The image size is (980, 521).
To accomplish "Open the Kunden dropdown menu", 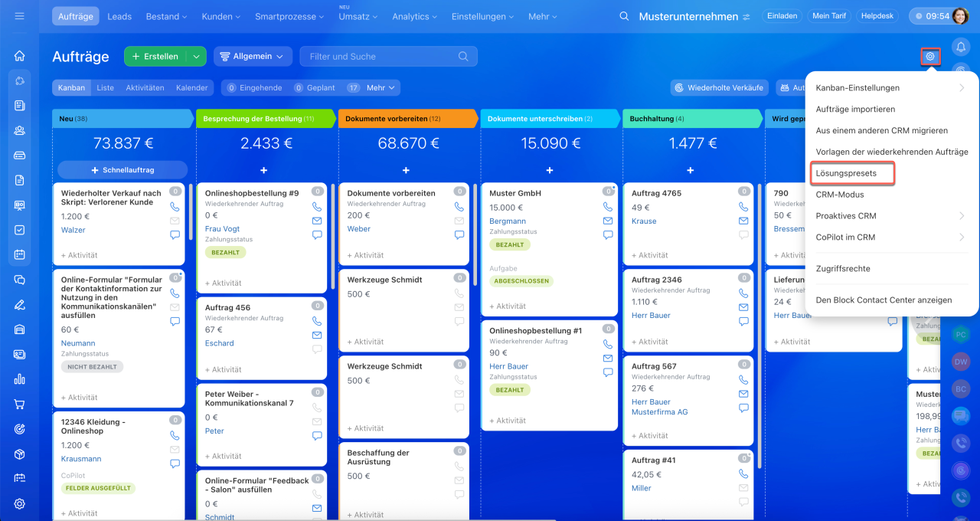I will tap(220, 16).
